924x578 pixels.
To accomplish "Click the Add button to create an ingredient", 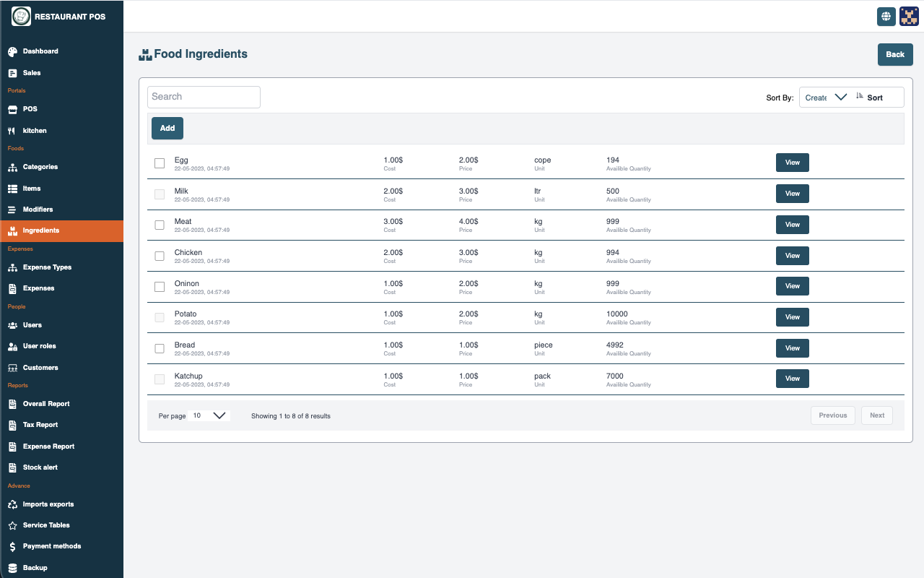I will [x=167, y=128].
